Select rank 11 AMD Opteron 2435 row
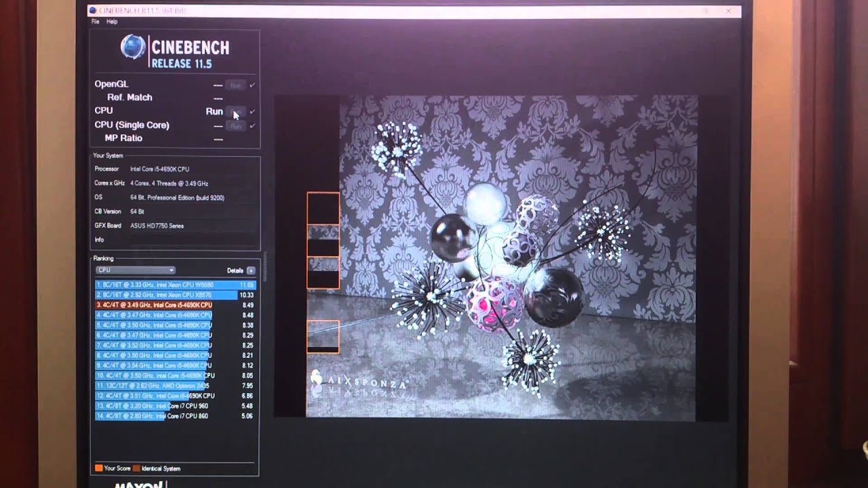Image resolution: width=868 pixels, height=488 pixels. (176, 386)
